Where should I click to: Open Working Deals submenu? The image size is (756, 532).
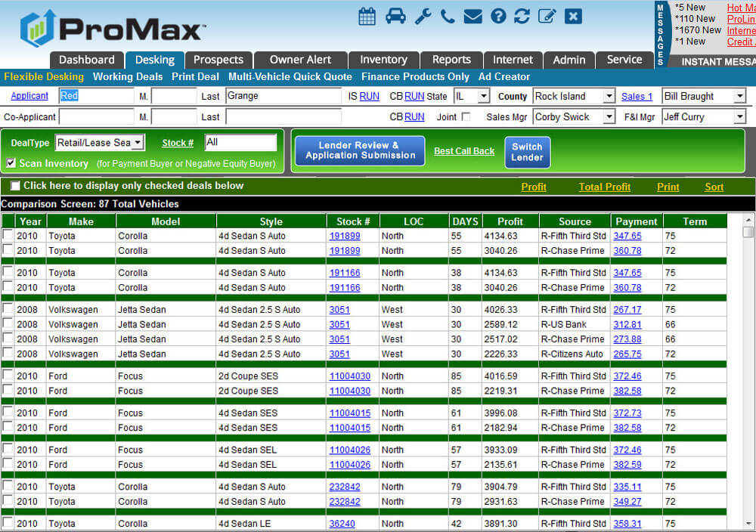[128, 76]
